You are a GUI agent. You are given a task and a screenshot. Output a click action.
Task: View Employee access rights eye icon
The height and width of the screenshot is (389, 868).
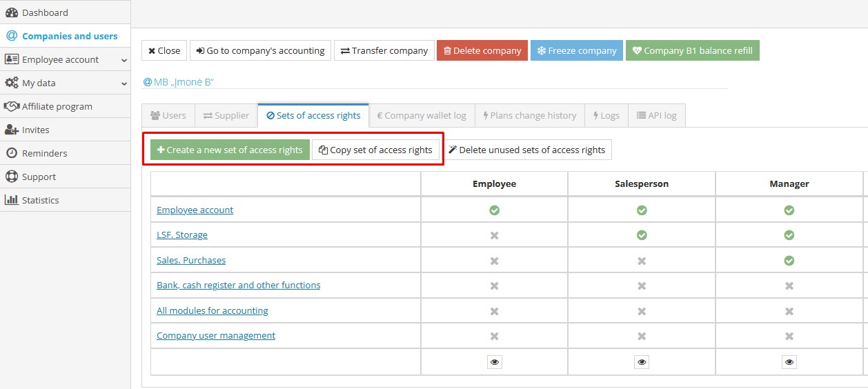coord(494,362)
